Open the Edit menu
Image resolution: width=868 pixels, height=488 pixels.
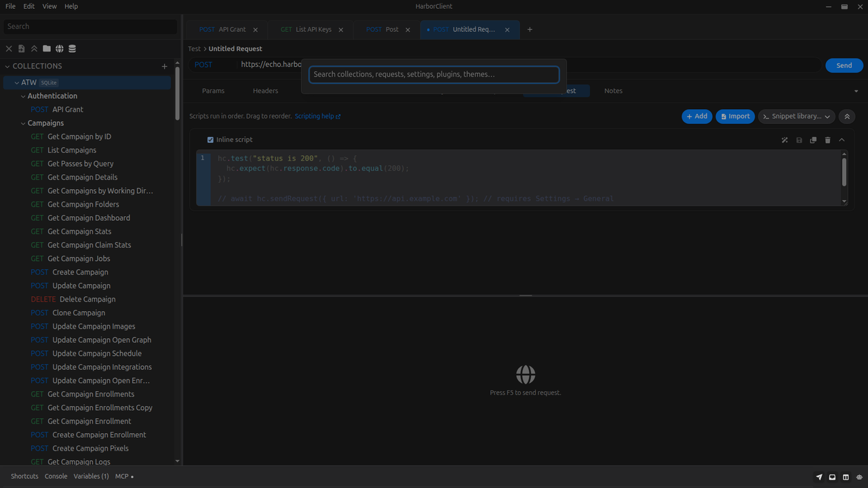pyautogui.click(x=28, y=6)
